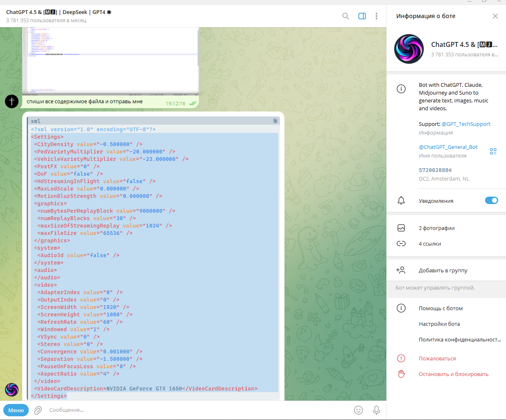Image resolution: width=506 pixels, height=420 pixels.
Task: Close the bot information panel
Action: click(x=495, y=16)
